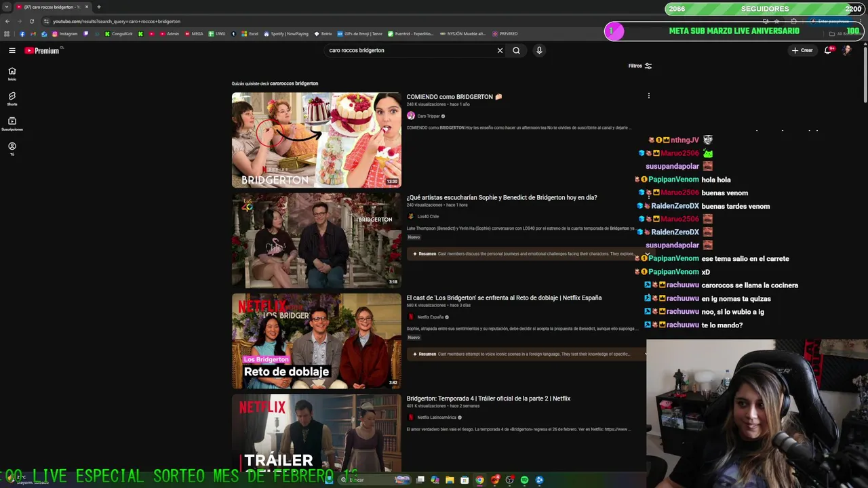Screen dimensions: 868x488
Task: Open the Admin bookmark
Action: coord(170,34)
